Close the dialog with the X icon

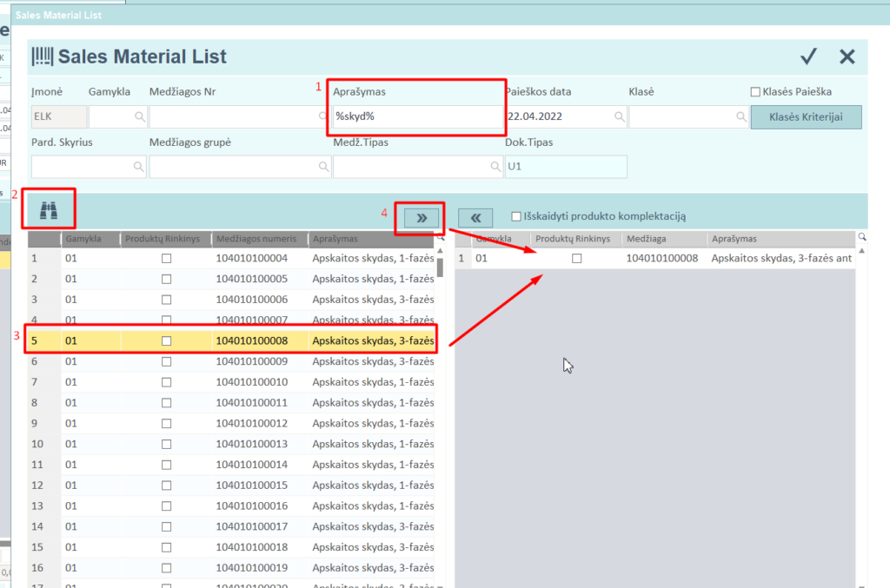(847, 56)
